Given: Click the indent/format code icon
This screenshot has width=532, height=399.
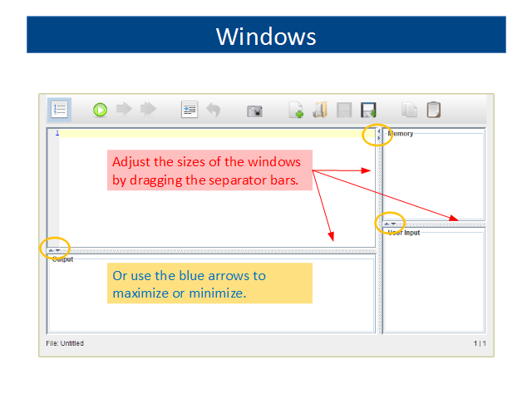Looking at the screenshot, I should click(x=190, y=110).
